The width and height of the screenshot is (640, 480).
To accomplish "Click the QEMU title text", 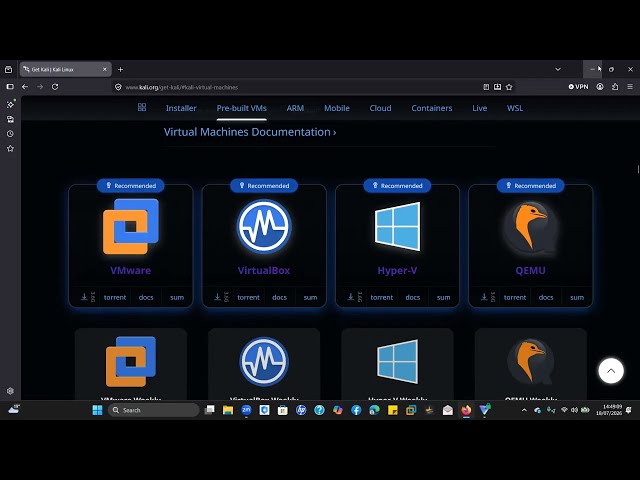I will point(531,270).
